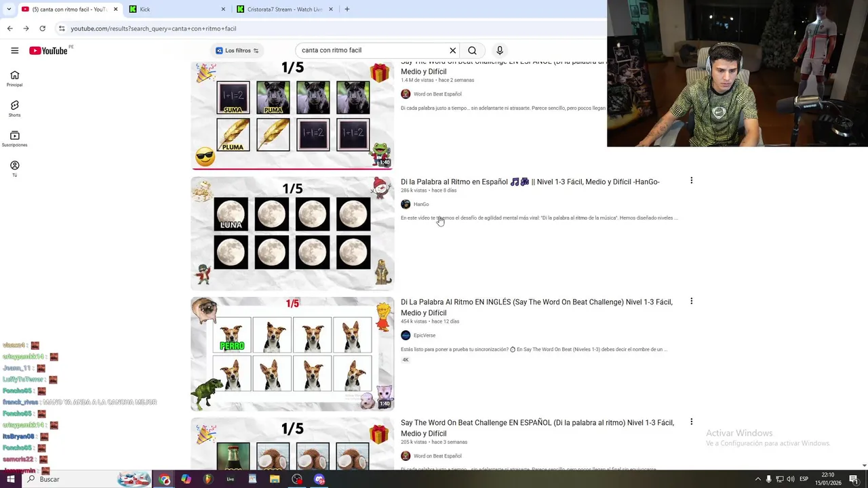
Task: Open EpicVerse channel name link
Action: pyautogui.click(x=425, y=335)
